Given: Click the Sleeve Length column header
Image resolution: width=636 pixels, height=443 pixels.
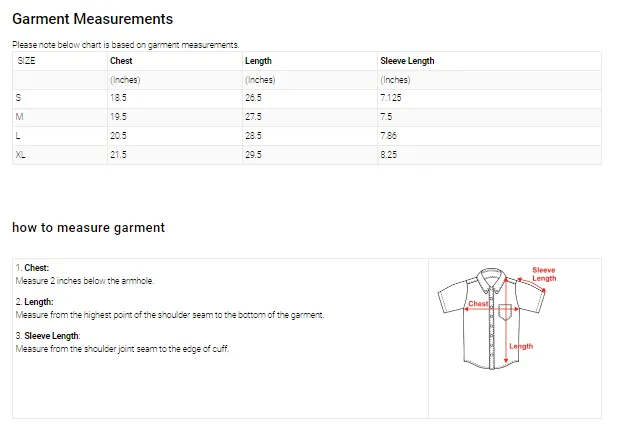Looking at the screenshot, I should coord(407,61).
